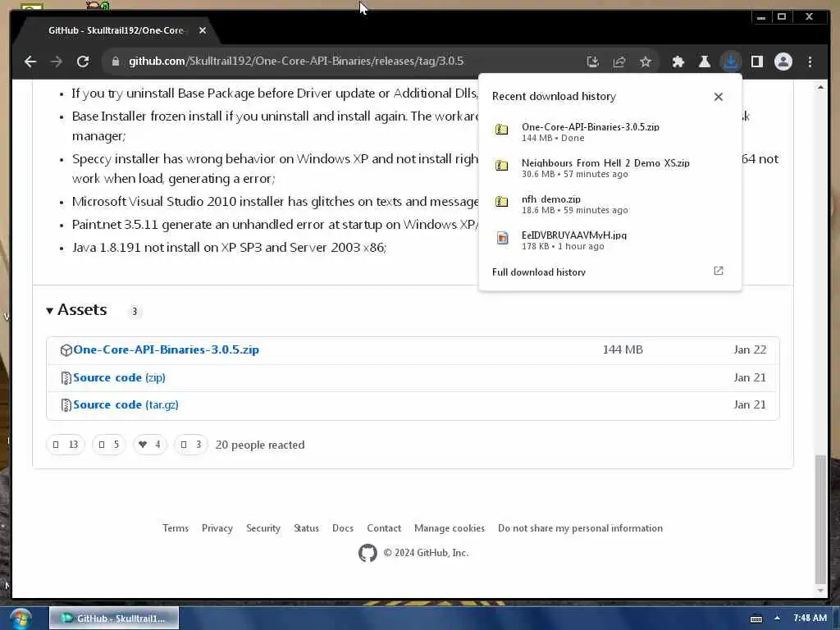Click the address bar URL
This screenshot has height=630, width=840.
pyautogui.click(x=295, y=61)
